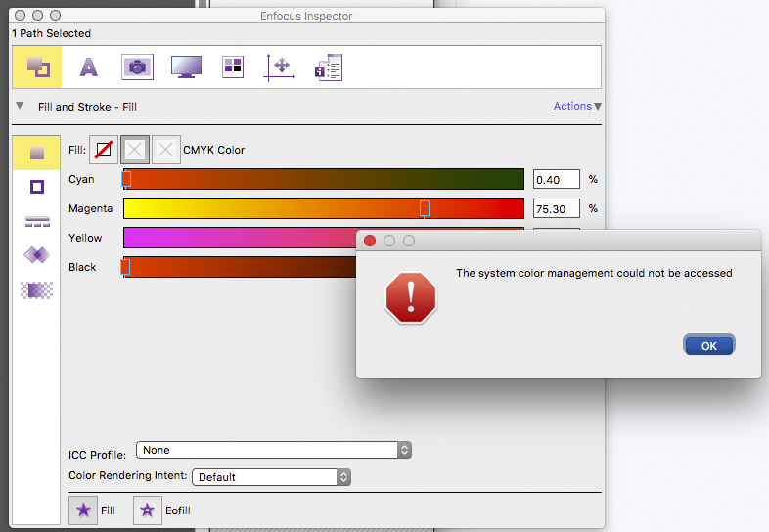Click the Black slider handle

pyautogui.click(x=125, y=267)
